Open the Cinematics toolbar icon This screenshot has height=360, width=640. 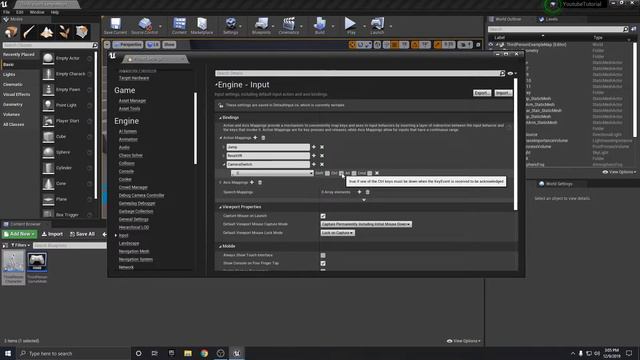pyautogui.click(x=289, y=26)
